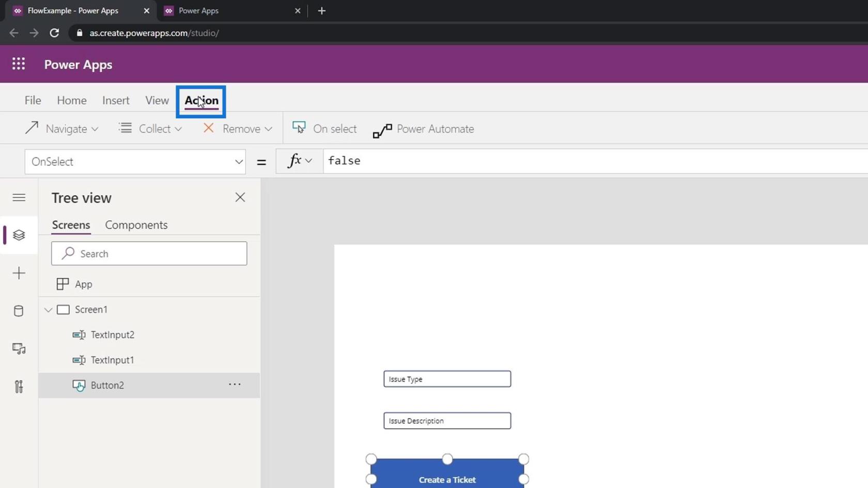The width and height of the screenshot is (868, 488).
Task: Click the Screen1 rectangle icon
Action: 63,309
